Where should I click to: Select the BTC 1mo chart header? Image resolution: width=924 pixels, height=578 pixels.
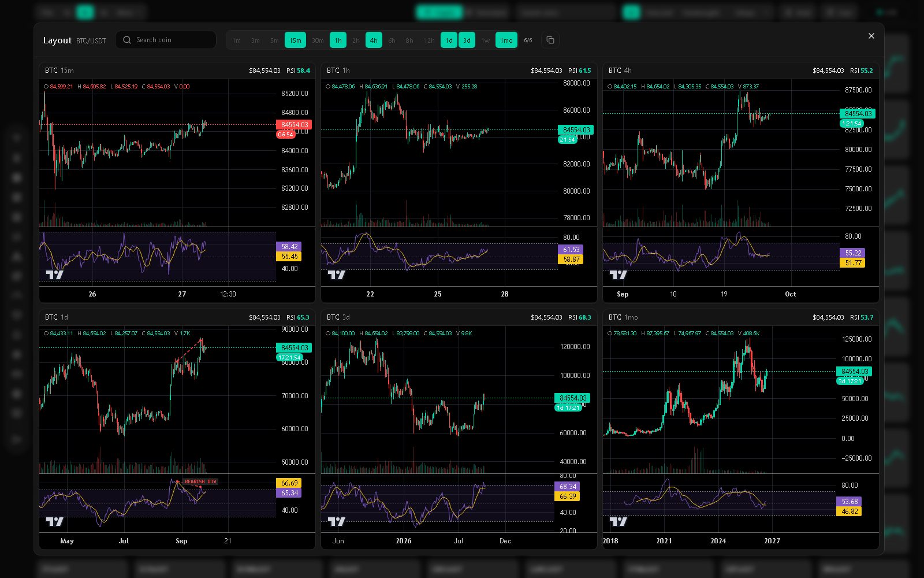(x=741, y=317)
